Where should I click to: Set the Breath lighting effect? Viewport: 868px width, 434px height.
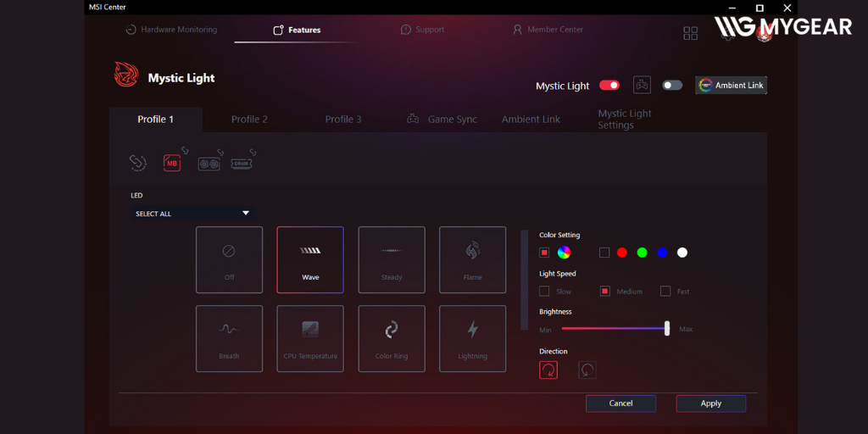[229, 338]
